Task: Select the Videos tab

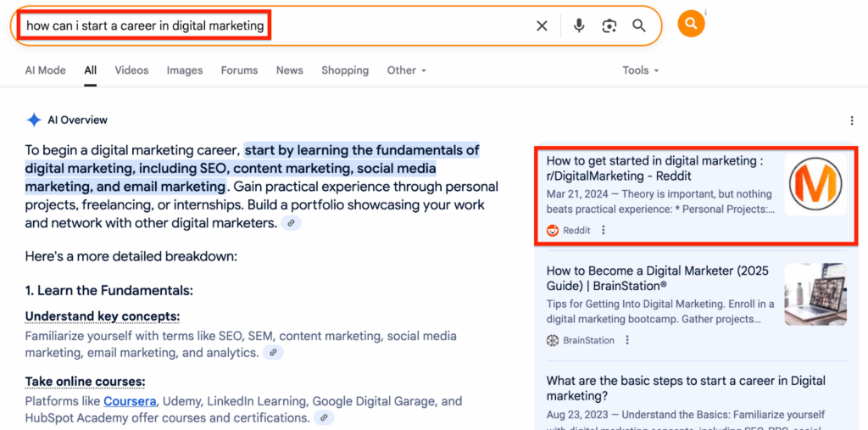Action: coord(131,70)
